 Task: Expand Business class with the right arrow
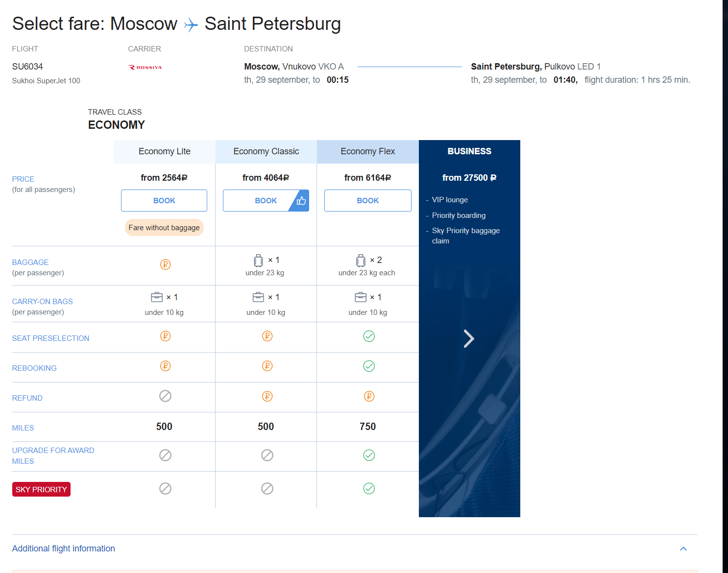pos(468,338)
